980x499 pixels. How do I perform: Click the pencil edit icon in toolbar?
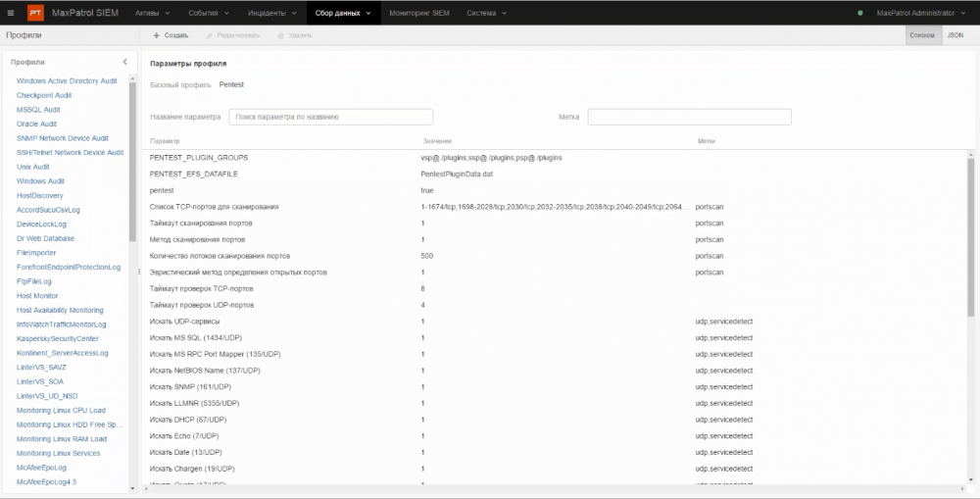(207, 35)
